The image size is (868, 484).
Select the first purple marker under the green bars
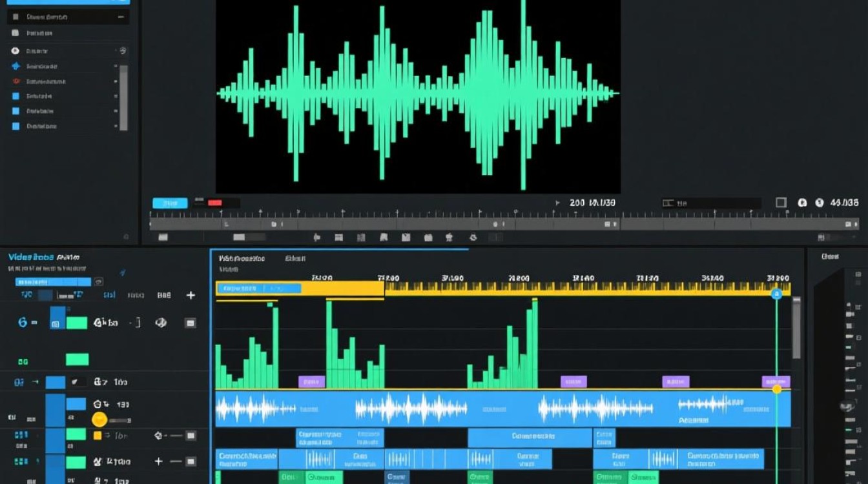point(311,381)
